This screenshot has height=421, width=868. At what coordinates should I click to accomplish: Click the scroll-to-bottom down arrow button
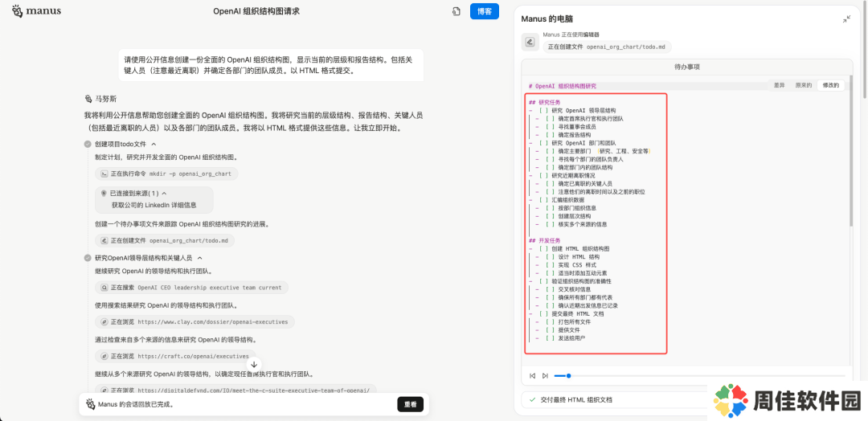pos(253,364)
